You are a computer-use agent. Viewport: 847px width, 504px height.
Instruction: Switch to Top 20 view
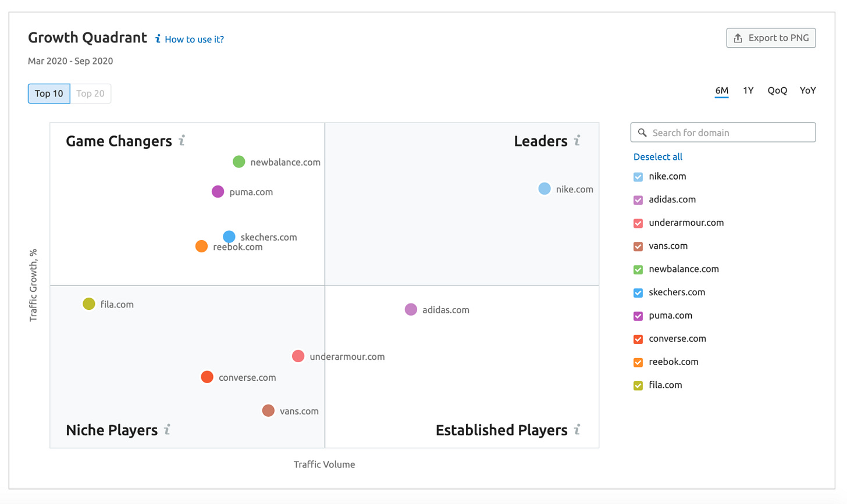pyautogui.click(x=90, y=93)
